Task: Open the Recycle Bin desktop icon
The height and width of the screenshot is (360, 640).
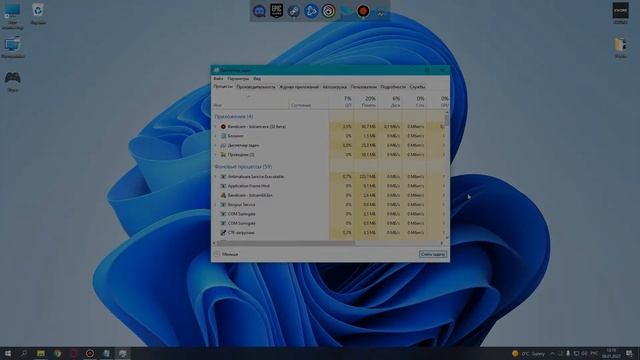Action: pos(38,13)
